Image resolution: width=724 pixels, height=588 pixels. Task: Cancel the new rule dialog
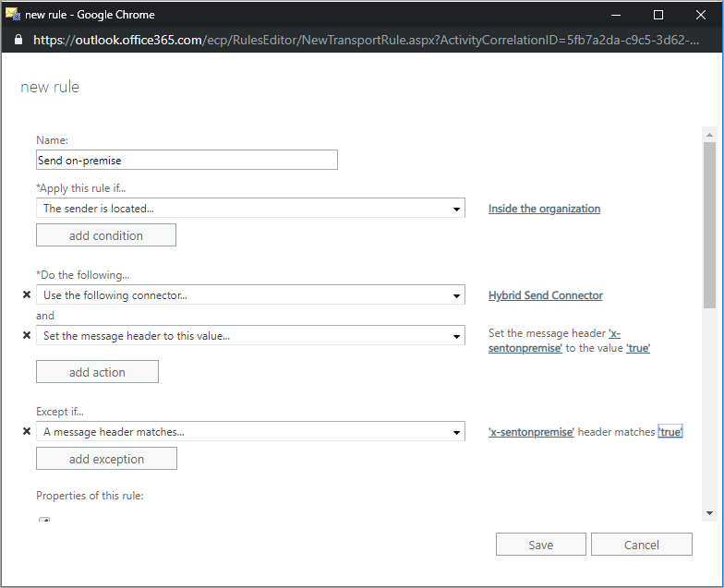tap(641, 545)
